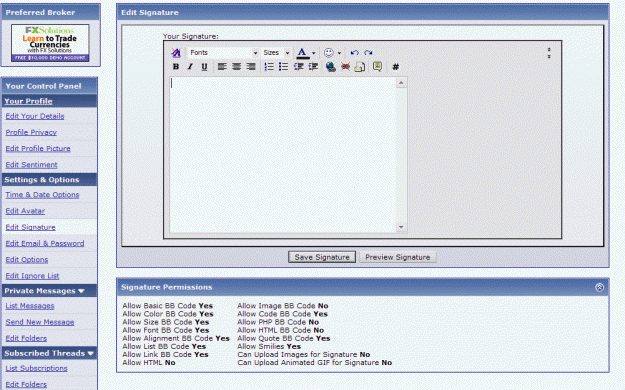Open Edit Options page
This screenshot has width=625, height=390.
[x=27, y=260]
